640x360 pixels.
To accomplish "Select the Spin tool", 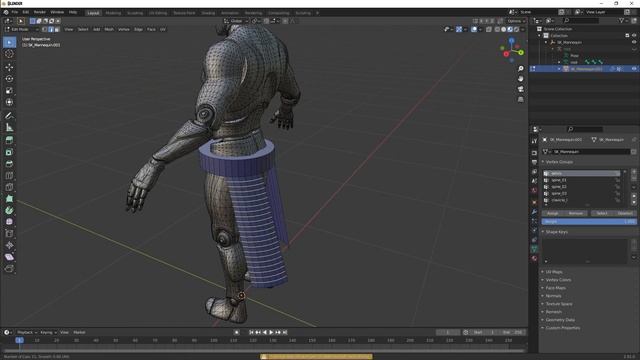I will tap(9, 211).
